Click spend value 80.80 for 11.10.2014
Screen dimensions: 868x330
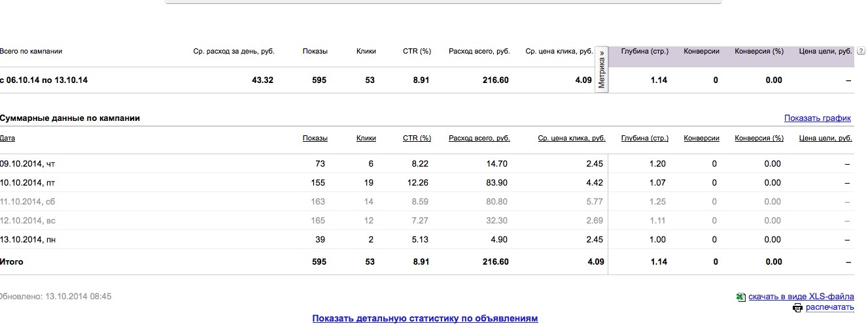tap(496, 202)
